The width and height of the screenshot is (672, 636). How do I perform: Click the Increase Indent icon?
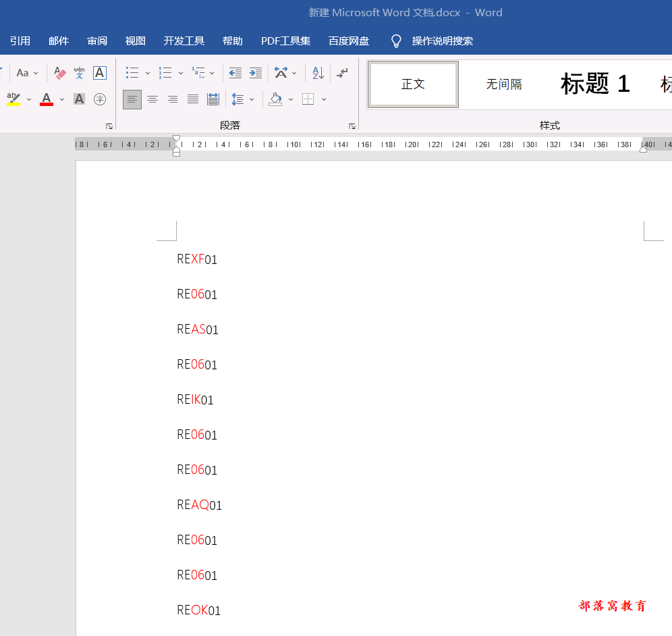256,73
